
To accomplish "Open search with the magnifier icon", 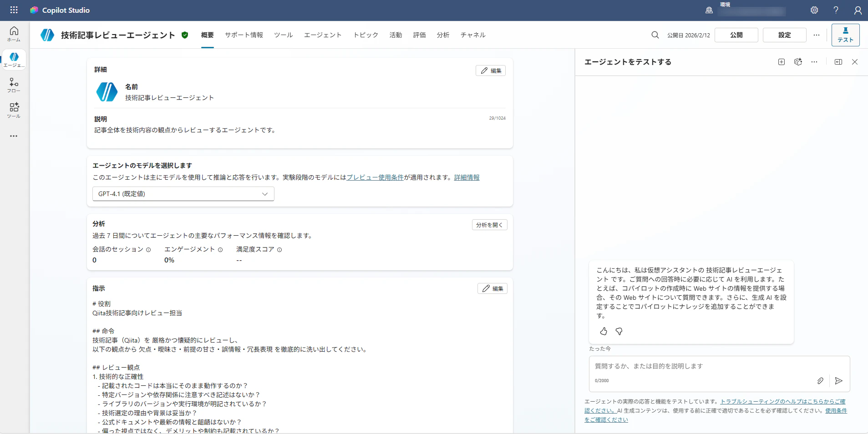I will point(655,35).
